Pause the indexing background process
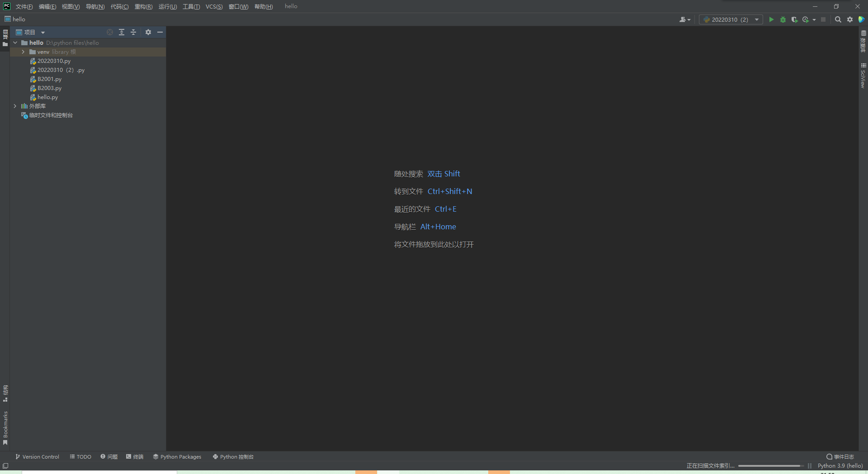 coord(810,466)
